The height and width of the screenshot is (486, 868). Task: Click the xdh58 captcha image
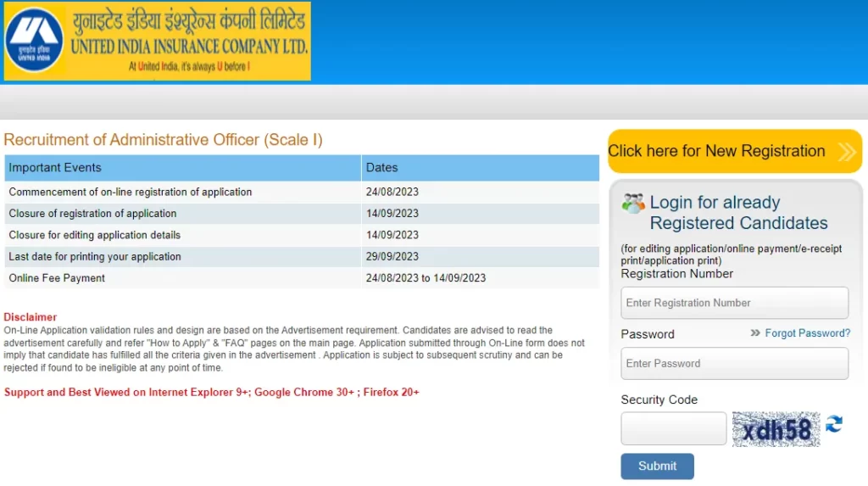click(776, 429)
